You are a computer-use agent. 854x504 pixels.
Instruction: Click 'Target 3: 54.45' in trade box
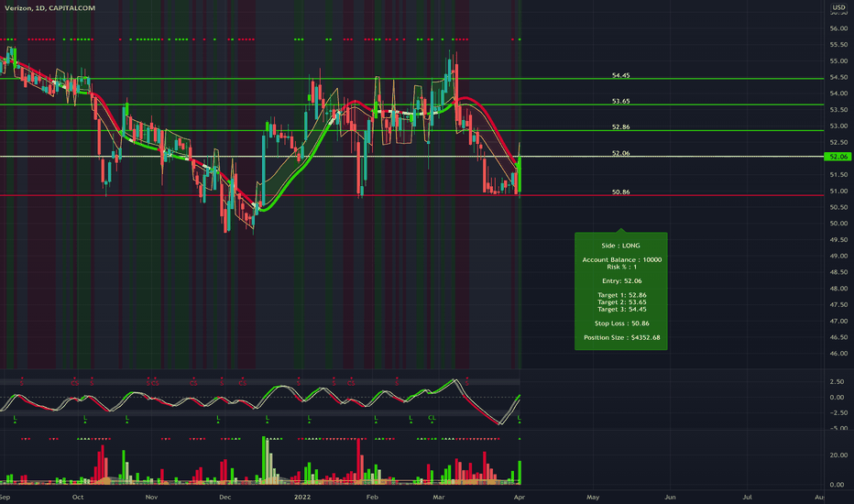point(622,309)
